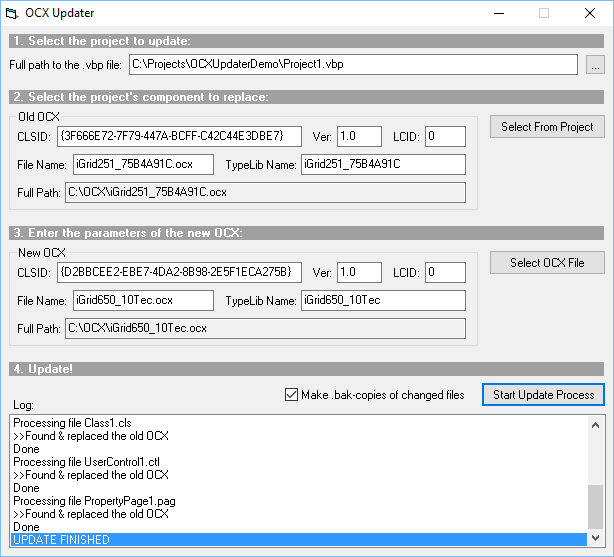This screenshot has width=614, height=557.
Task: Click the New OCX CLSID field
Action: 179,272
